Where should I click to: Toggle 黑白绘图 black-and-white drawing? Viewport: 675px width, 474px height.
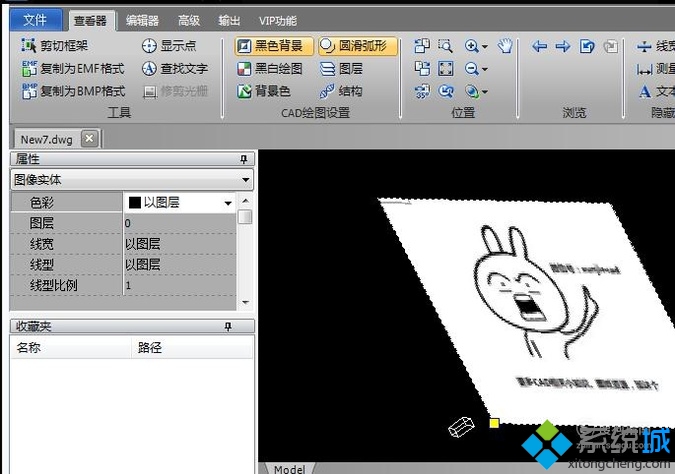coord(270,68)
